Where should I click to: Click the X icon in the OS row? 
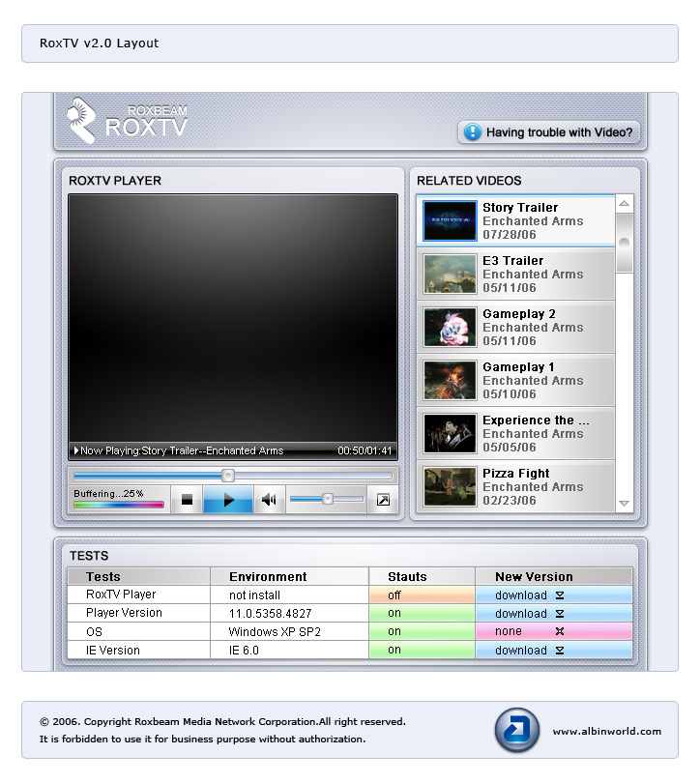[560, 631]
